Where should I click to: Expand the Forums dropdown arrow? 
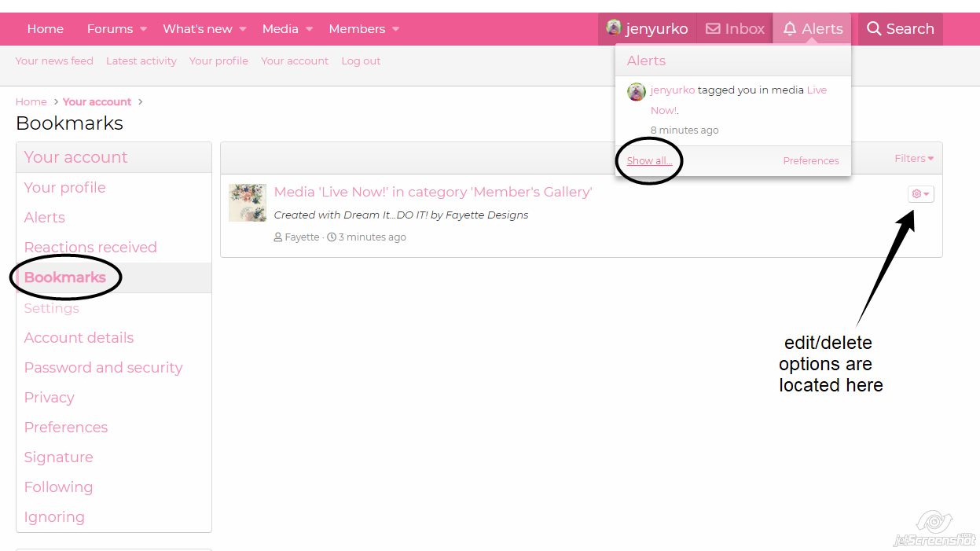click(x=143, y=29)
